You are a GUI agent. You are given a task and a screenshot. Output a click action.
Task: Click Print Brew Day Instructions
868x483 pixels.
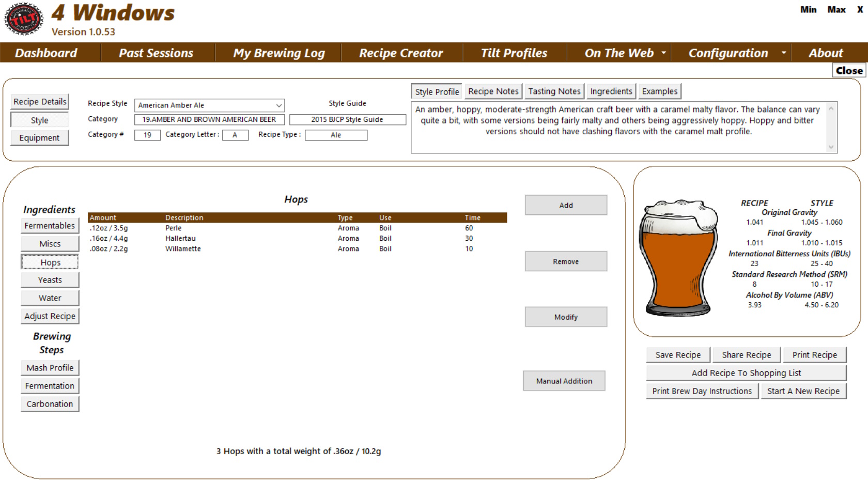(702, 391)
